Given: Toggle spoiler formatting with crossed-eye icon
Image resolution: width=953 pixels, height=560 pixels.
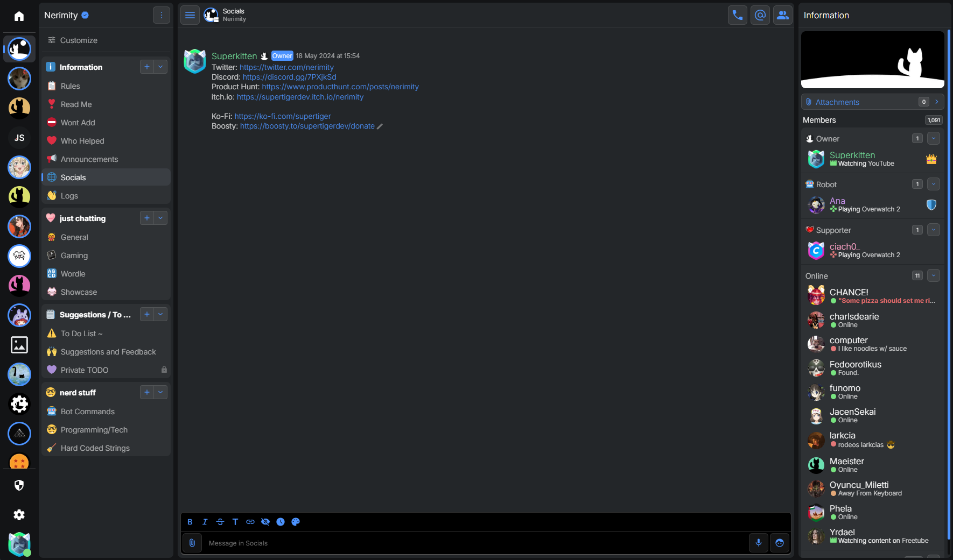Looking at the screenshot, I should coord(265,522).
